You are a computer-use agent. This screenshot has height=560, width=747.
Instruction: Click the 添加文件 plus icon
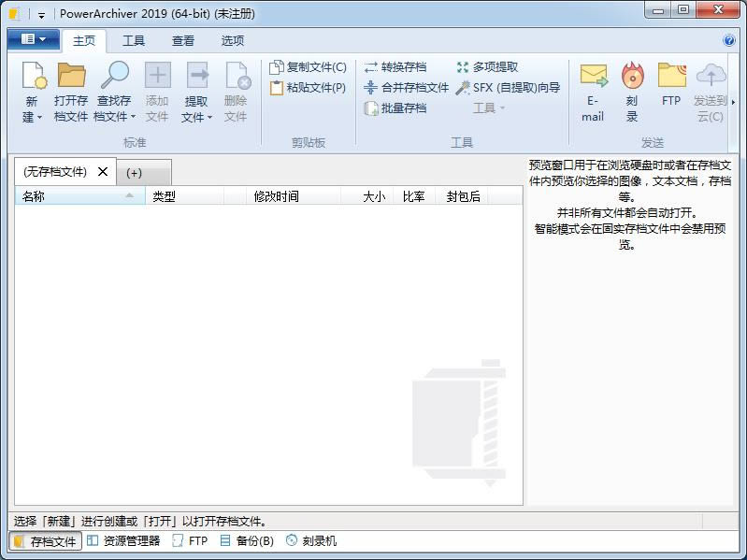pos(157,75)
